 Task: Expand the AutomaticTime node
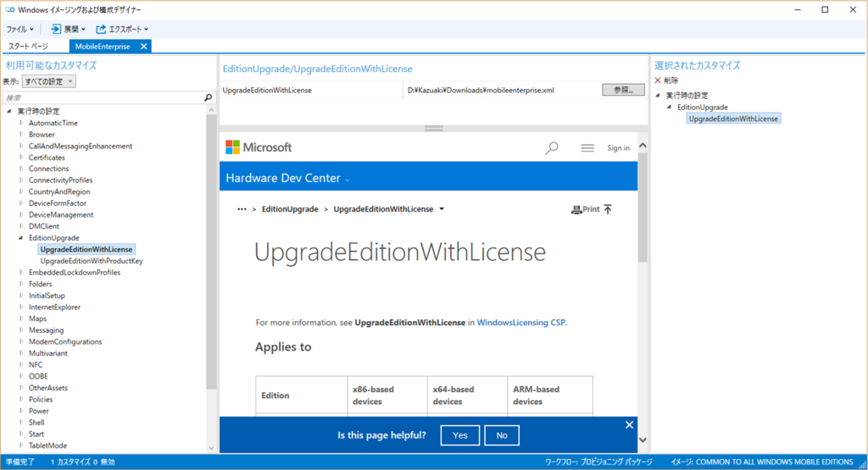(21, 123)
